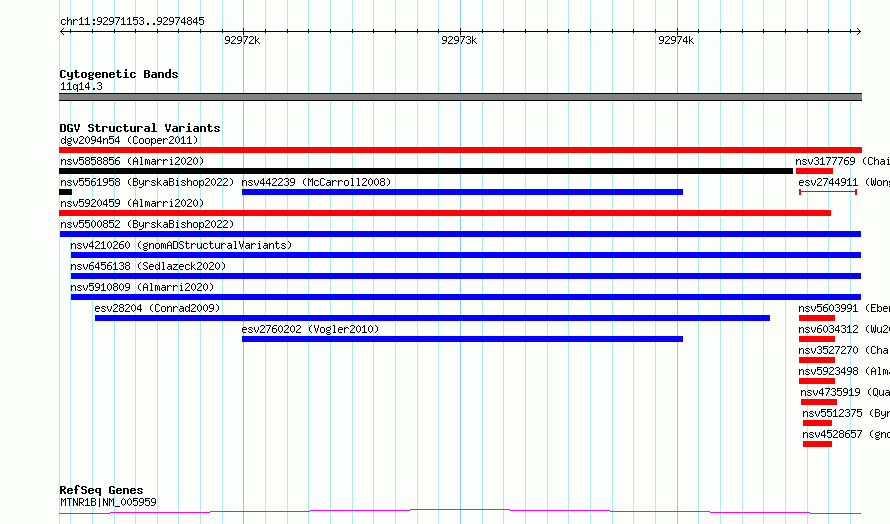Click the nsv5512375 variant label
Screen dimensions: 890x524
[846, 413]
